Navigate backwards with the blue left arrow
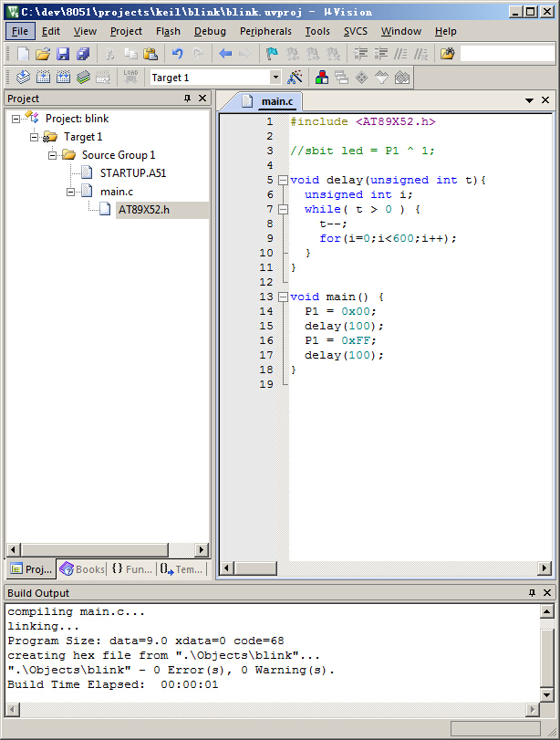 tap(225, 54)
